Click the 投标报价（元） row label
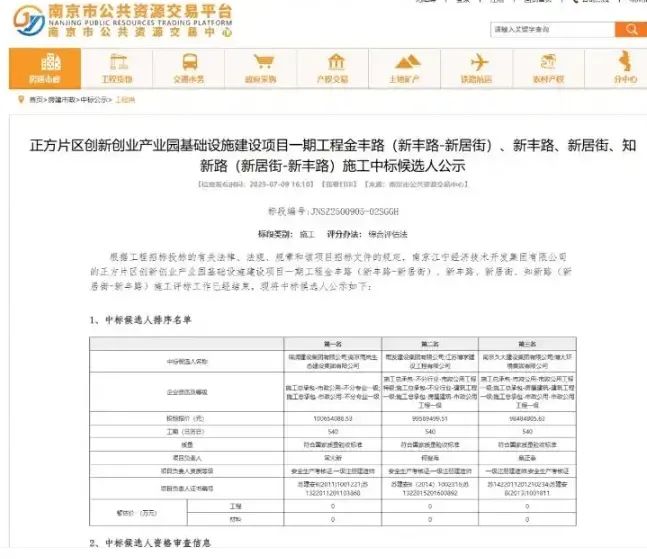The height and width of the screenshot is (559, 647). [x=187, y=418]
